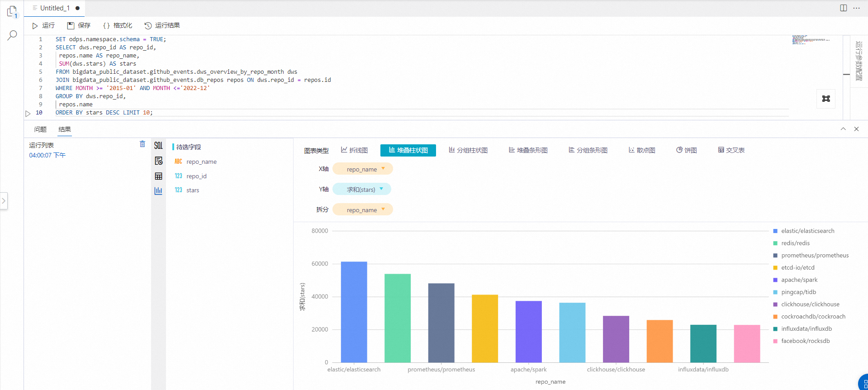The height and width of the screenshot is (390, 868).
Task: Click the green redis bar in chart
Action: tap(398, 318)
